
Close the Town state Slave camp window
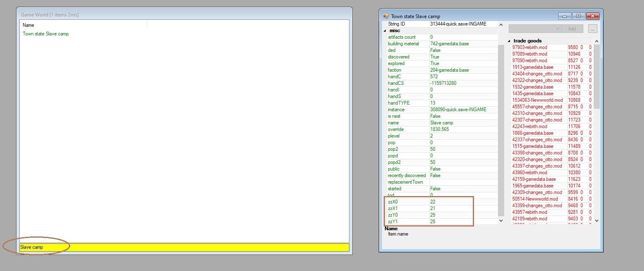coord(593,16)
